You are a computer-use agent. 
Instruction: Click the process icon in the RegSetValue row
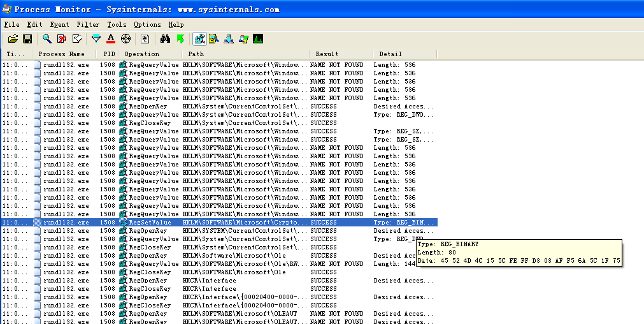coord(38,222)
